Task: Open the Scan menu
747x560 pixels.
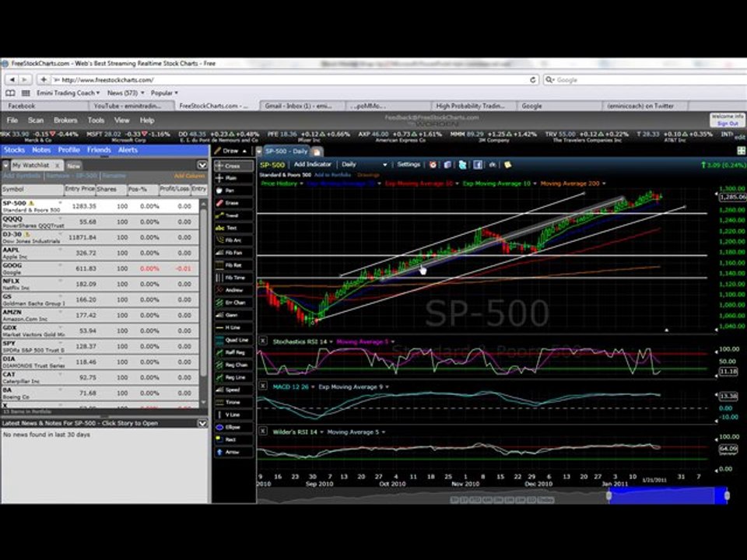Action: tap(36, 121)
